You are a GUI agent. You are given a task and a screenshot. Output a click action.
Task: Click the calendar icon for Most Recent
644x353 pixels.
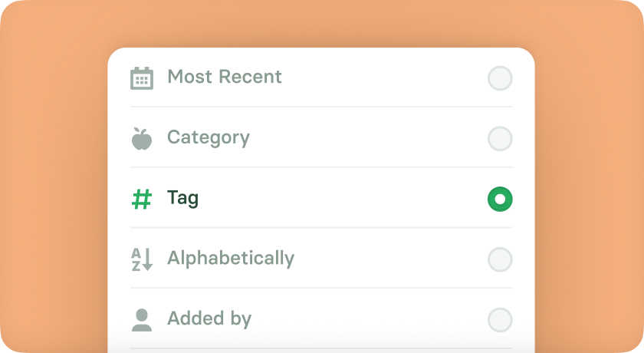142,78
